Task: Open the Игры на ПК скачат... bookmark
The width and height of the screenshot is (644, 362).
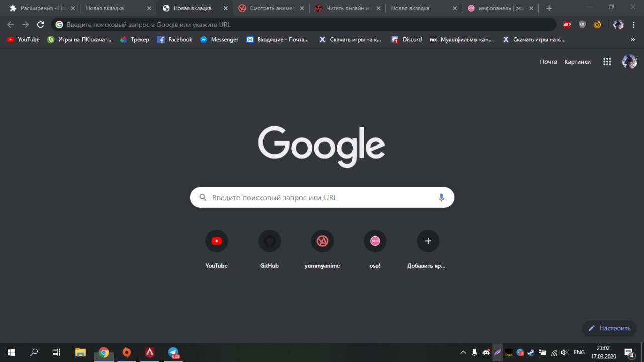Action: point(79,40)
